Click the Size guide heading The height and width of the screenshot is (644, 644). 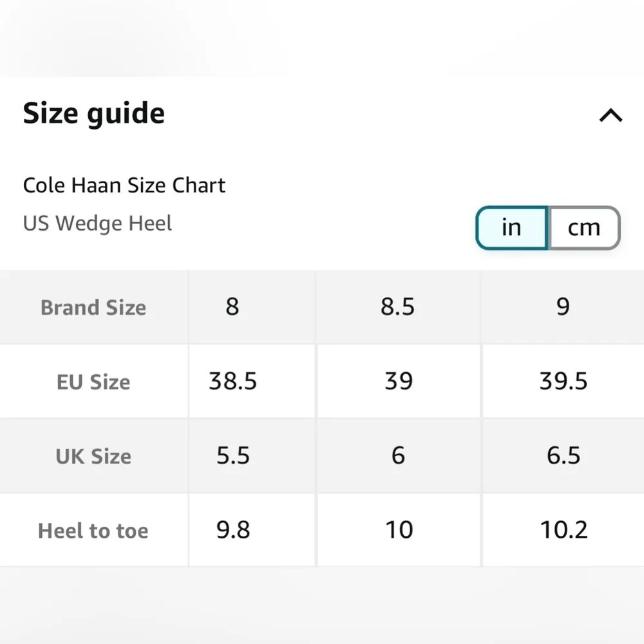pos(94,114)
